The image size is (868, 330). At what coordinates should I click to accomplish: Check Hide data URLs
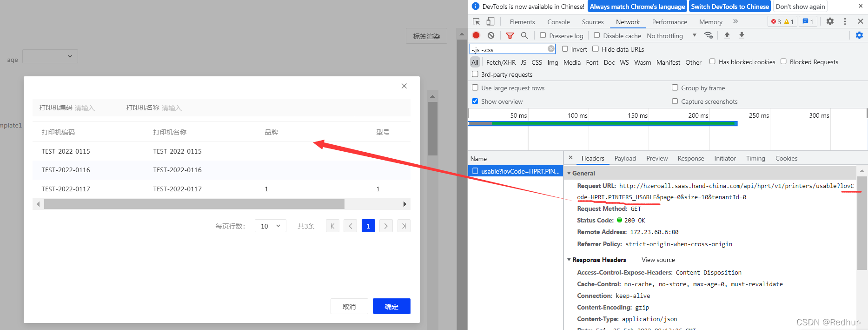(x=595, y=49)
